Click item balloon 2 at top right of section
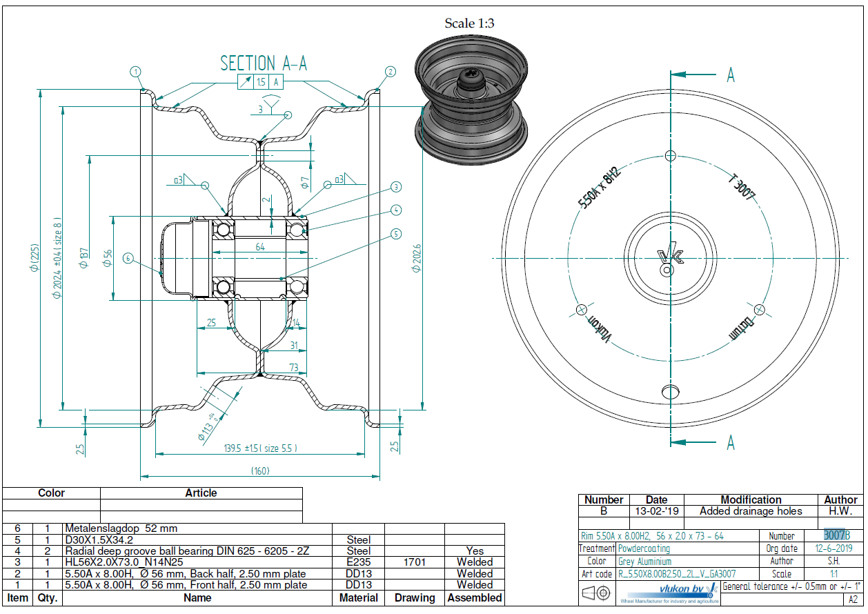 (x=391, y=71)
